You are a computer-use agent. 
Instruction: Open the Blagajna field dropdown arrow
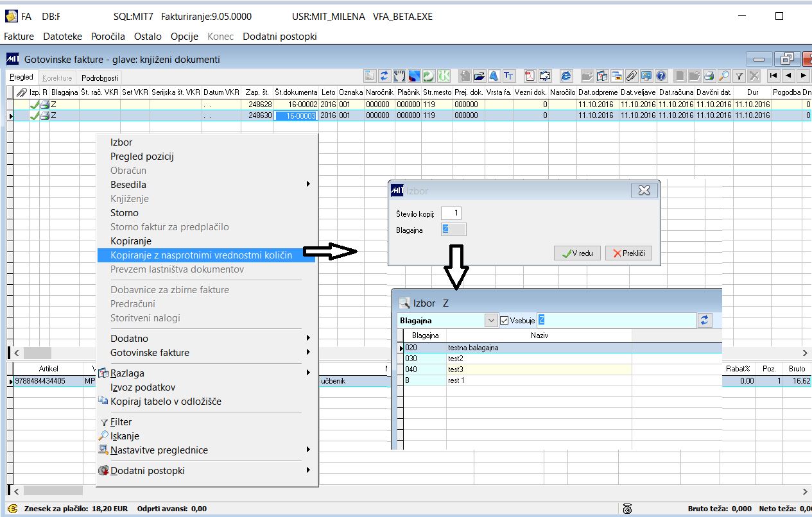point(491,320)
